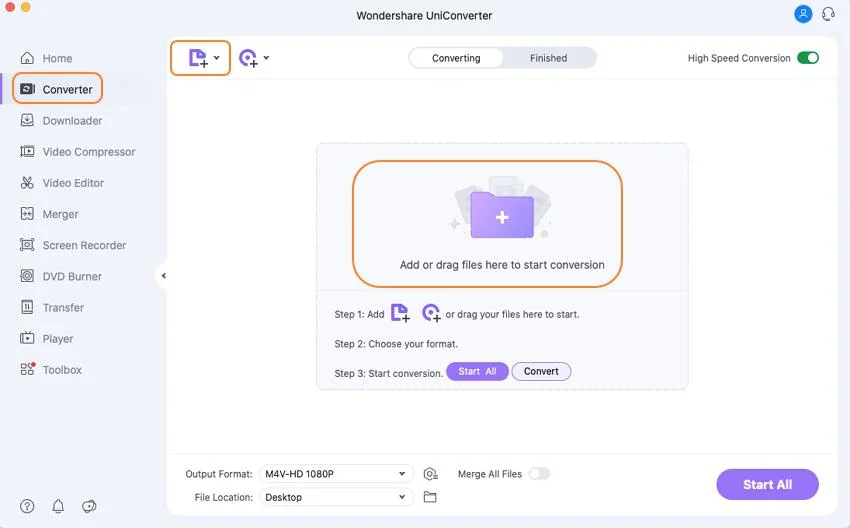Click the help question mark icon
850x528 pixels.
pos(27,506)
